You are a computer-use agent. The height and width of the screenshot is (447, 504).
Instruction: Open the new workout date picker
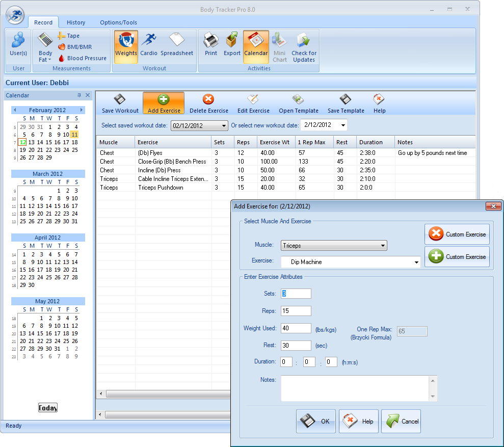tap(343, 125)
